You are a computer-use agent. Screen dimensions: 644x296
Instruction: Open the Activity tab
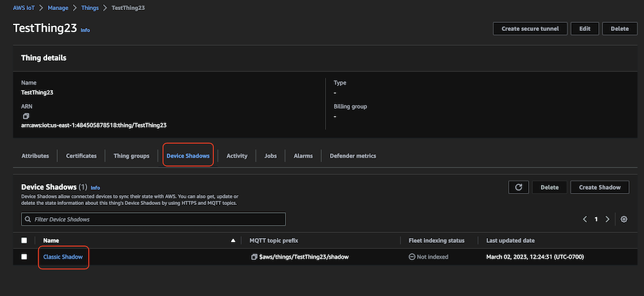[237, 156]
